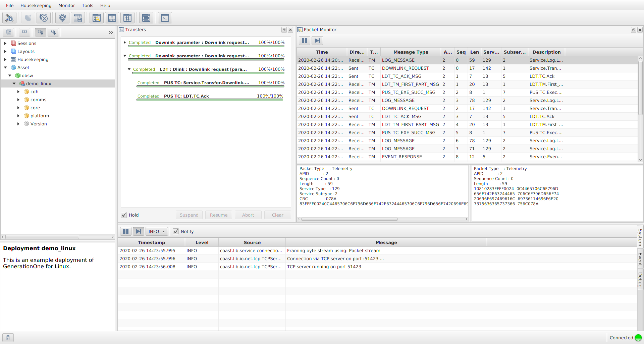Open the CFDP transfer window icon
The width and height of the screenshot is (644, 344).
pos(112,18)
